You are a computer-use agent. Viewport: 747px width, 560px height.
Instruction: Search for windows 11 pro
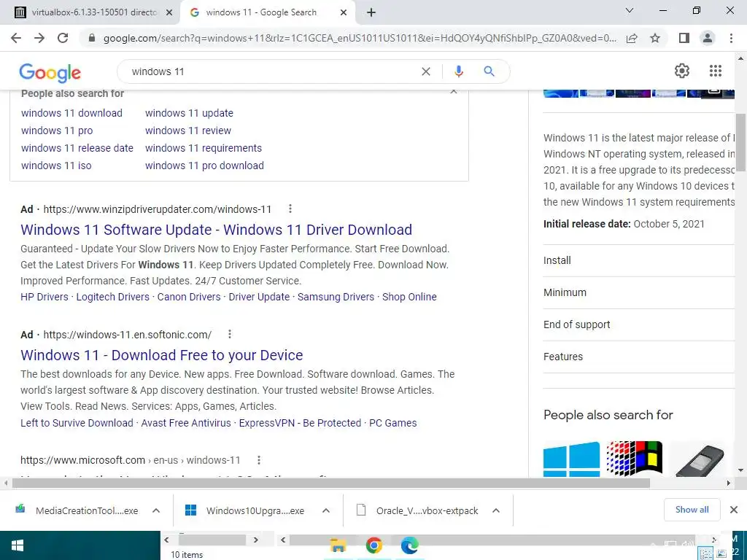pos(57,131)
